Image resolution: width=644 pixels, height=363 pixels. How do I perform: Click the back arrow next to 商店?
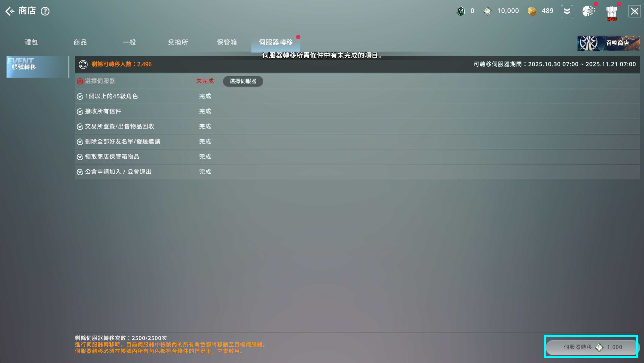click(x=10, y=11)
